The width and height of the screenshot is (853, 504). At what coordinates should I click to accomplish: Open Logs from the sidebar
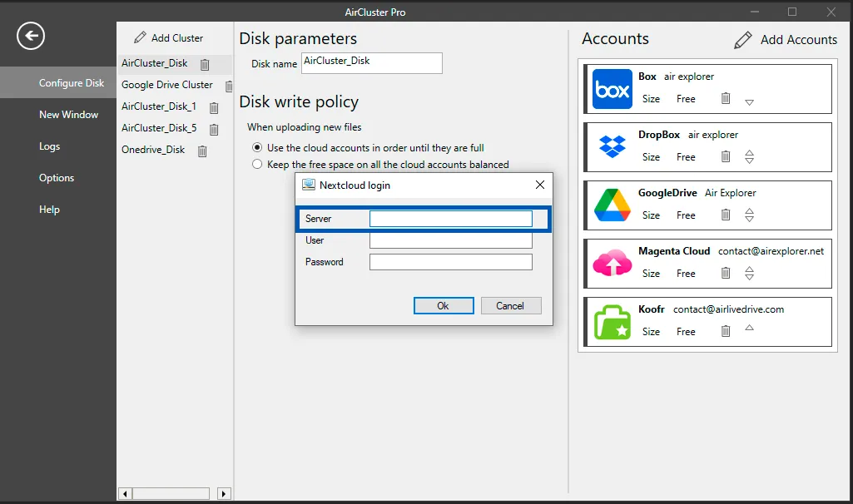tap(49, 146)
